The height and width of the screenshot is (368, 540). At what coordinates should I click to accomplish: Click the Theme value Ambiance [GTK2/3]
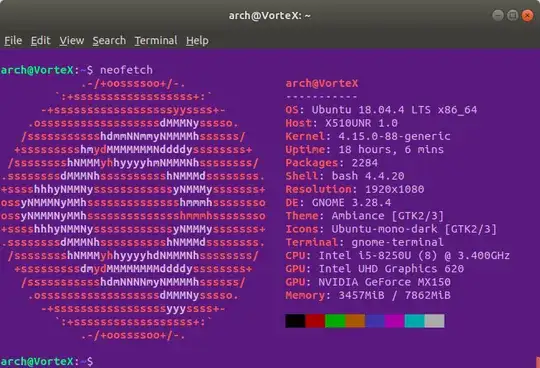[388, 216]
